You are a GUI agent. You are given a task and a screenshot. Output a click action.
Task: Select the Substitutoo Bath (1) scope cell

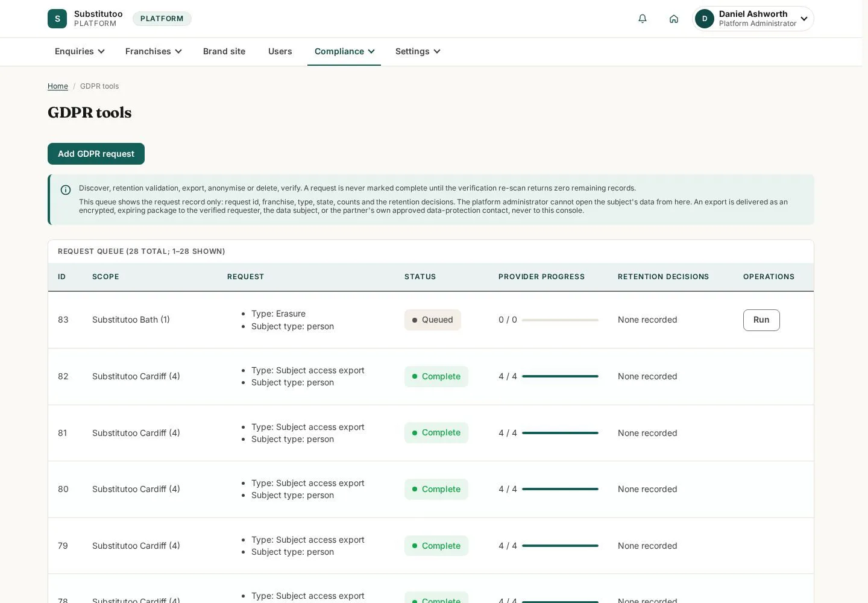[x=131, y=320]
